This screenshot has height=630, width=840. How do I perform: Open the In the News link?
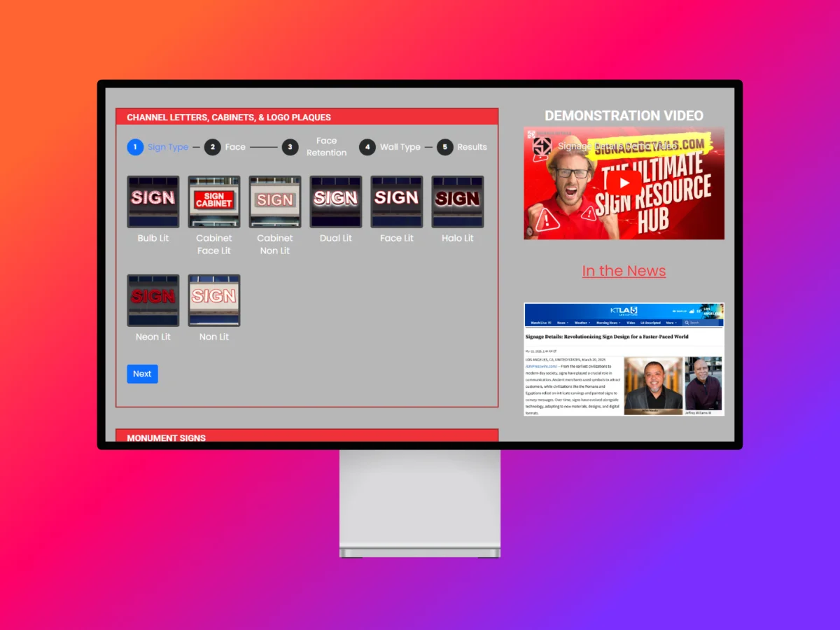pyautogui.click(x=624, y=271)
